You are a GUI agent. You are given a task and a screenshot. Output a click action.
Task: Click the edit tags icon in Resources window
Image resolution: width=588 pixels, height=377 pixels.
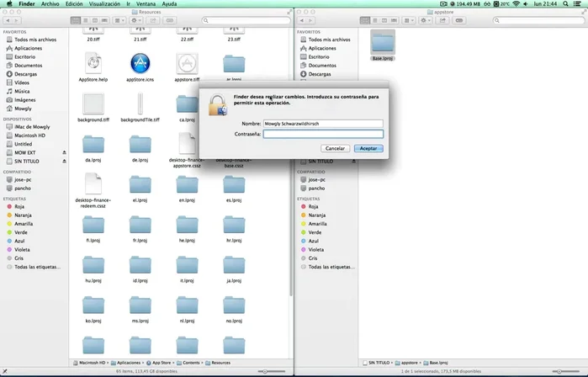(x=169, y=21)
